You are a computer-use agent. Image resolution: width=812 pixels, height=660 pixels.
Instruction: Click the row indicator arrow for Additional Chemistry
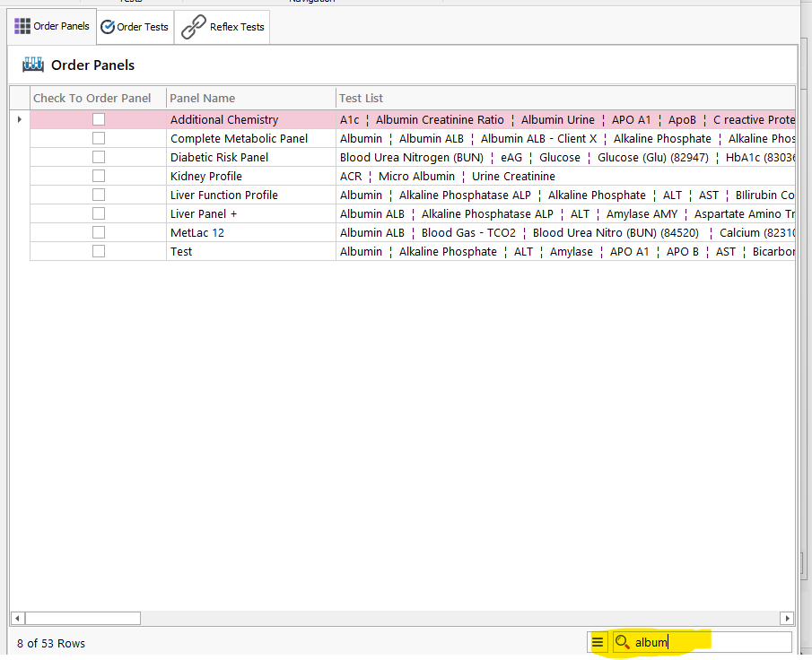click(x=20, y=119)
